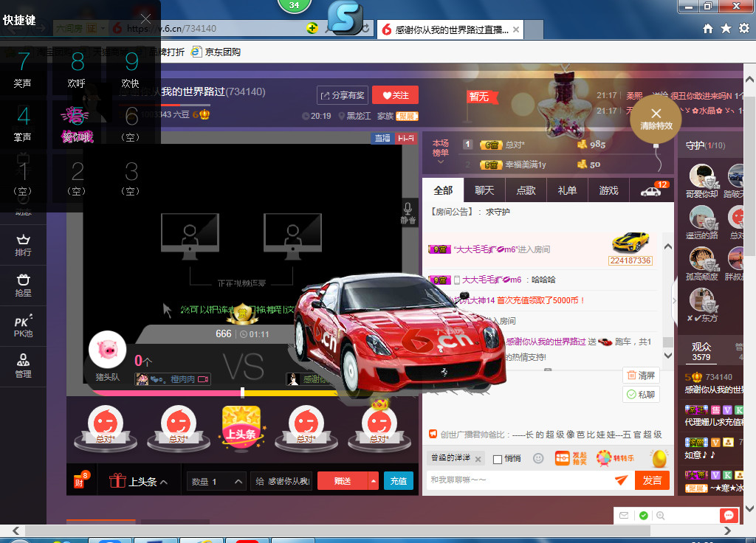
Task: Pick shortcut 8 欢呼 sound effect
Action: (x=77, y=69)
